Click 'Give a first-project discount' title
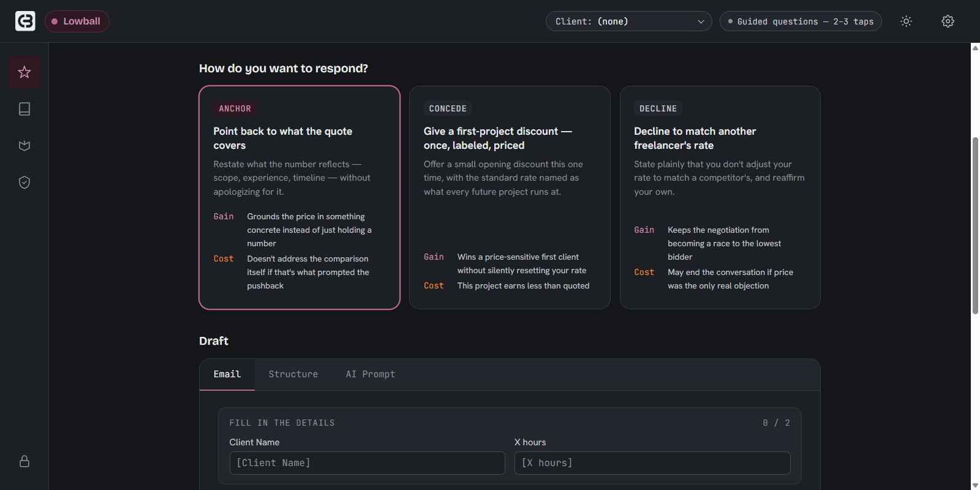Viewport: 980px width, 490px height. click(x=498, y=138)
